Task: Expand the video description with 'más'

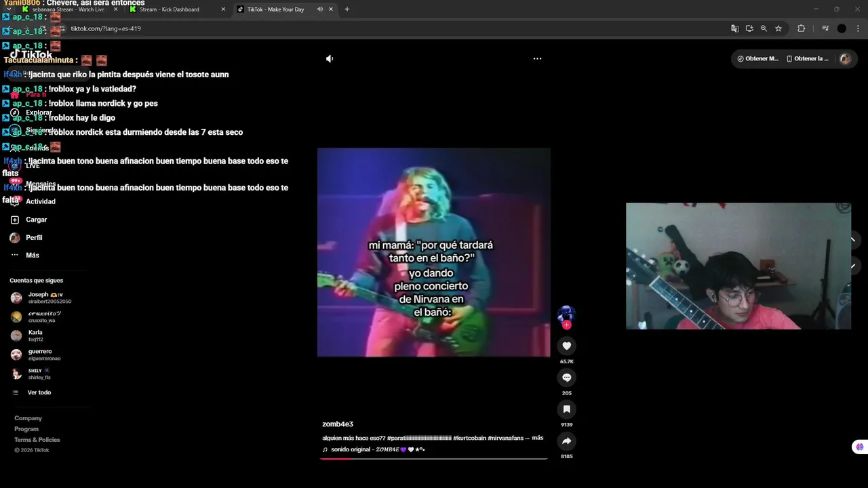Action: tap(537, 438)
